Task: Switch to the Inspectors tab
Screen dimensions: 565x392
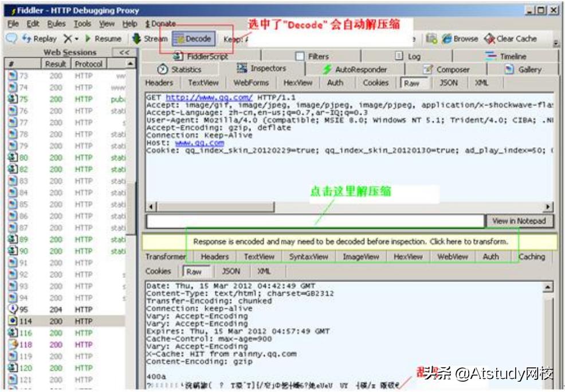Action: pos(262,68)
